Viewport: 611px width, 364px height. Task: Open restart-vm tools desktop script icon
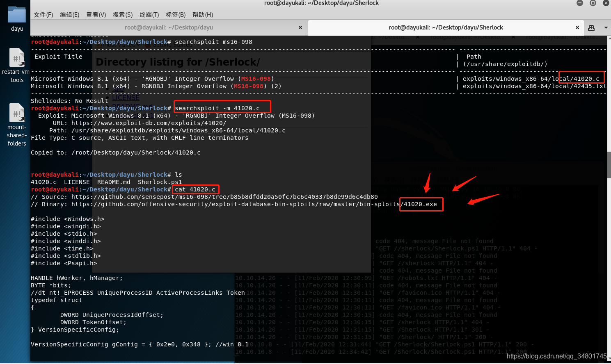coord(17,66)
